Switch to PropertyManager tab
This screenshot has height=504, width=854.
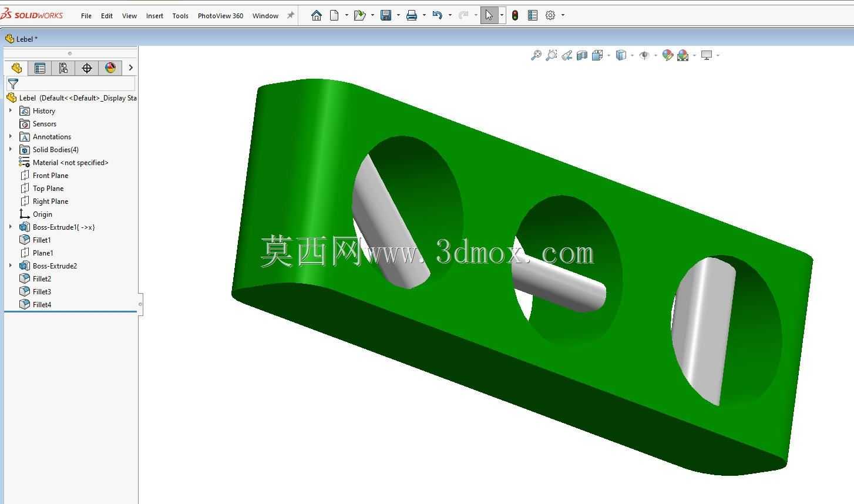click(40, 68)
